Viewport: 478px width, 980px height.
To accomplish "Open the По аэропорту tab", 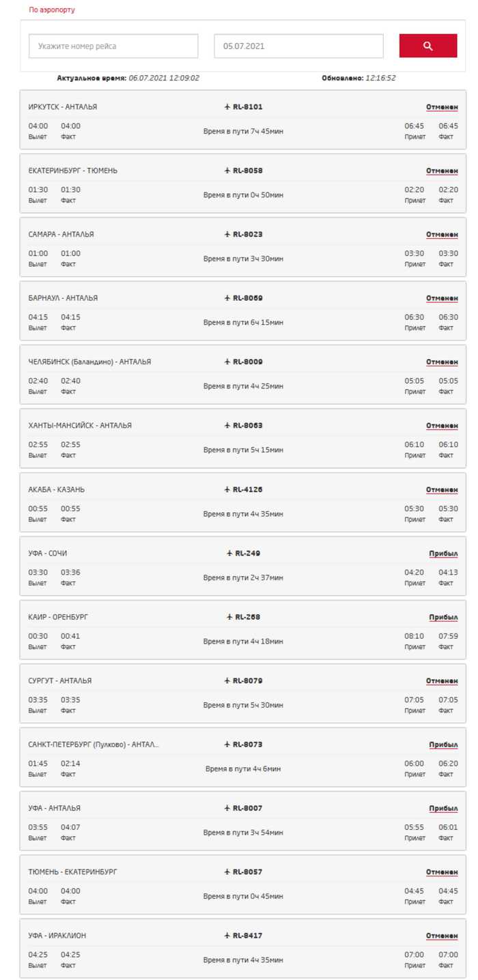I will coord(52,10).
